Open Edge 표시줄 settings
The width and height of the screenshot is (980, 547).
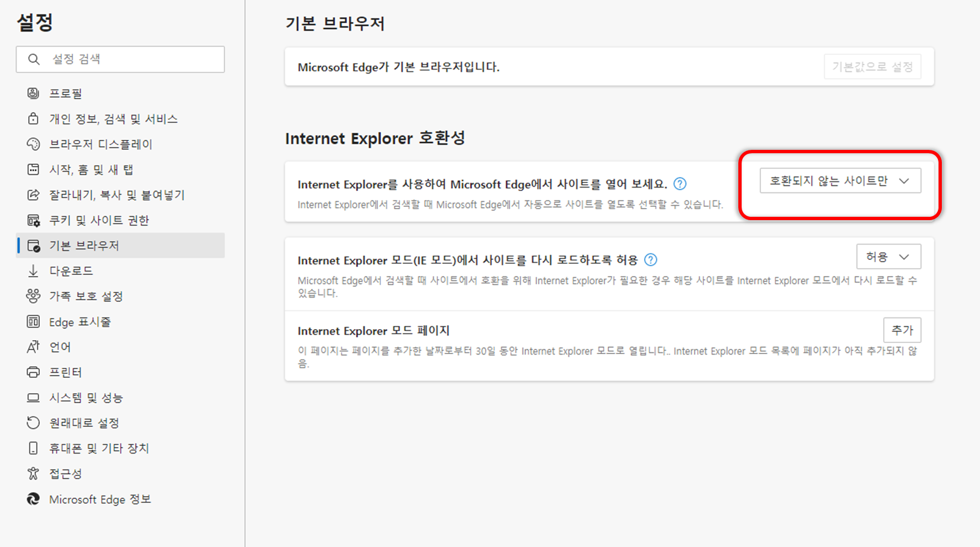click(121, 321)
